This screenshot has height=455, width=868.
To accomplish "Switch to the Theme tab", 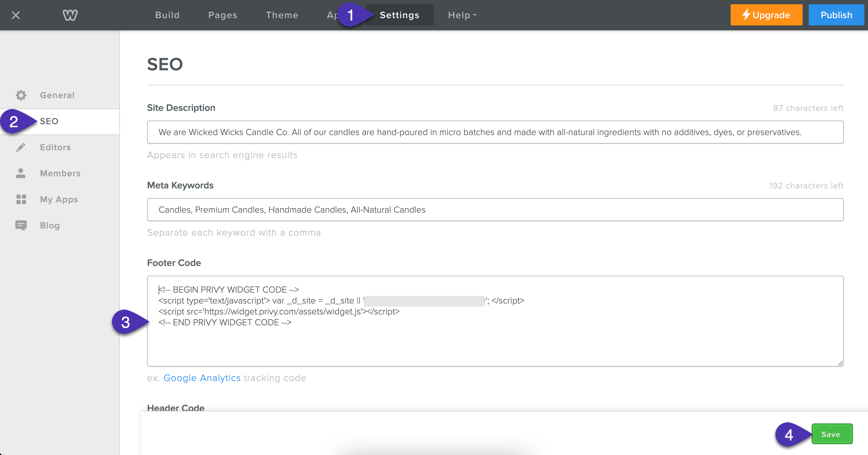I will click(282, 15).
